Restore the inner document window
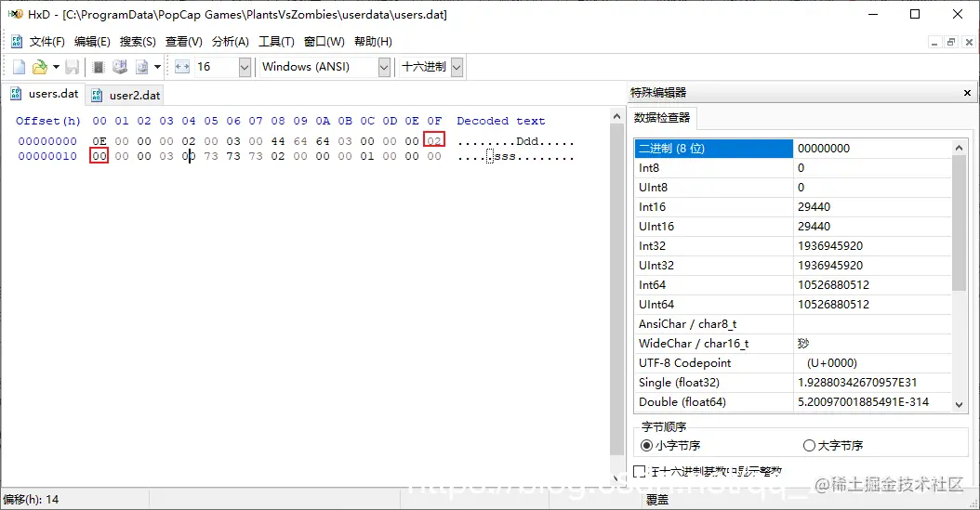 [x=951, y=43]
